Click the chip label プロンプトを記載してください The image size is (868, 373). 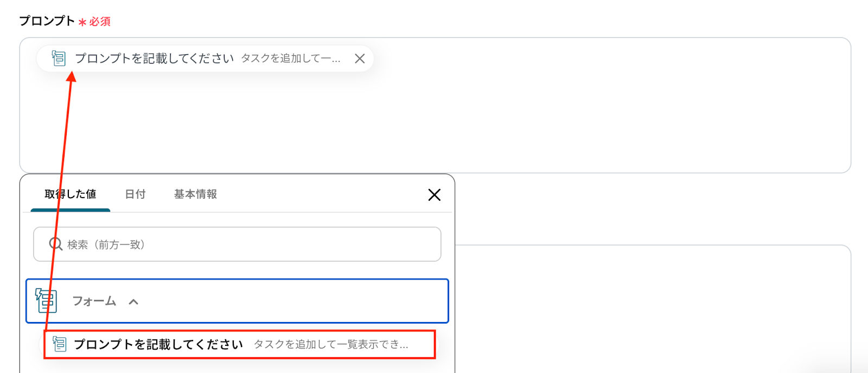click(x=154, y=59)
